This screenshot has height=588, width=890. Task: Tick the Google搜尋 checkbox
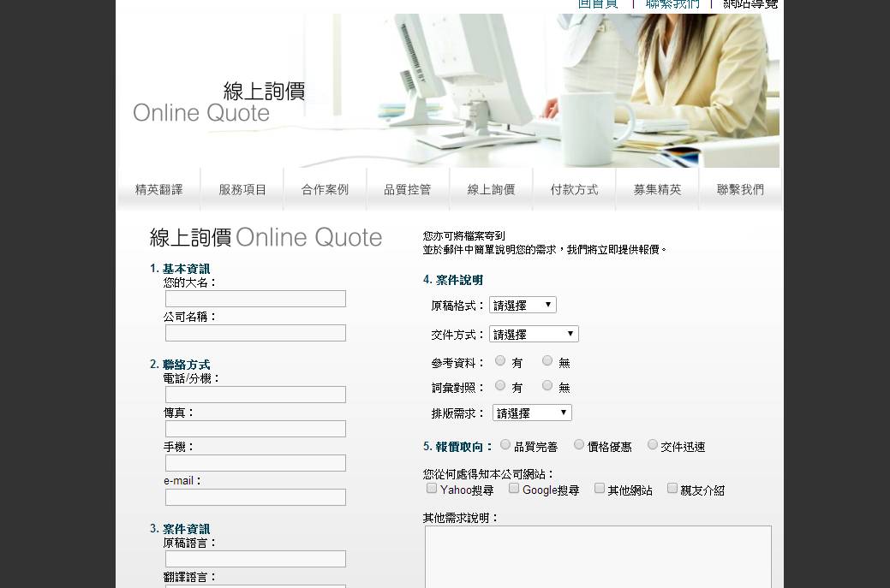514,489
